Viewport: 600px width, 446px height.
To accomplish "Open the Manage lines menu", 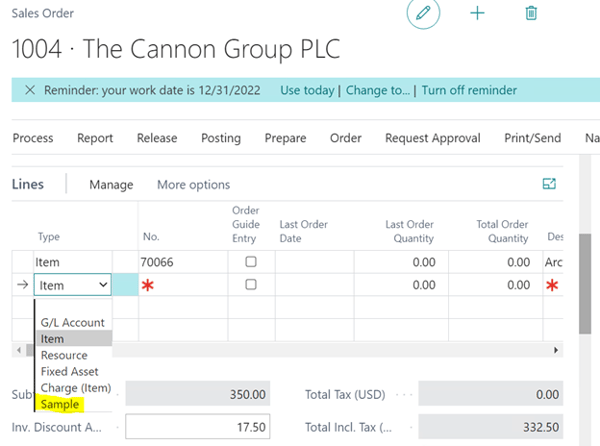I will (111, 185).
